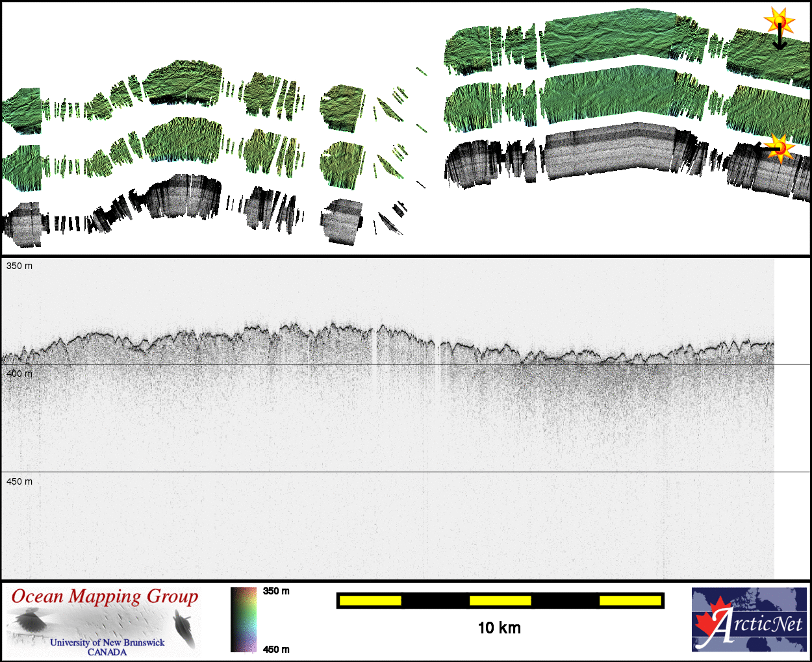Click the University of New Brunswick Canada text
The height and width of the screenshot is (662, 812).
click(107, 647)
